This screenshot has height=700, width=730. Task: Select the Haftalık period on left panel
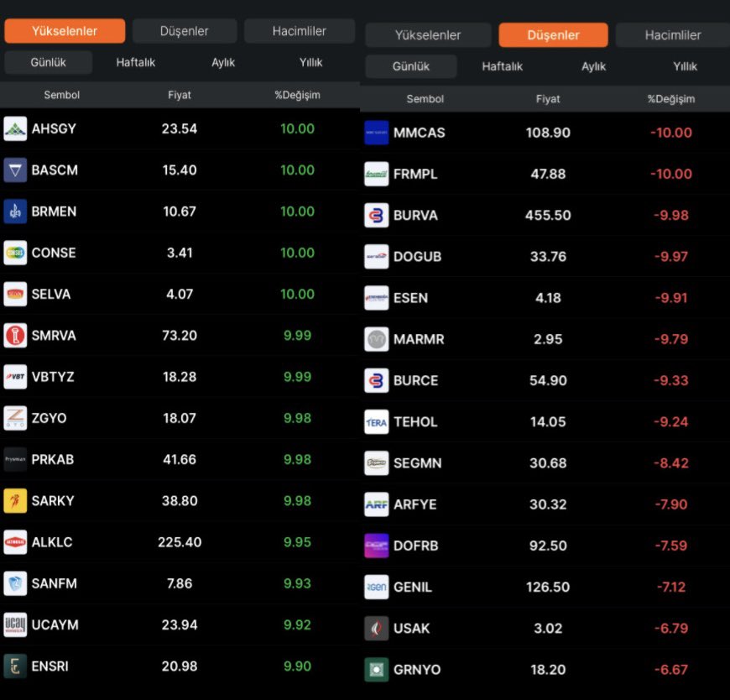pyautogui.click(x=135, y=61)
